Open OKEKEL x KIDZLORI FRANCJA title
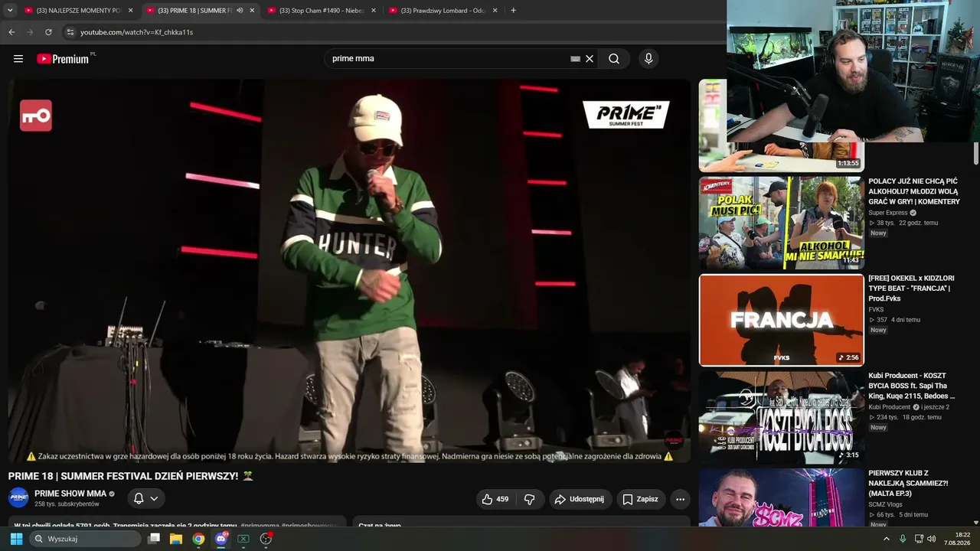Viewport: 980px width, 551px height. coord(911,289)
